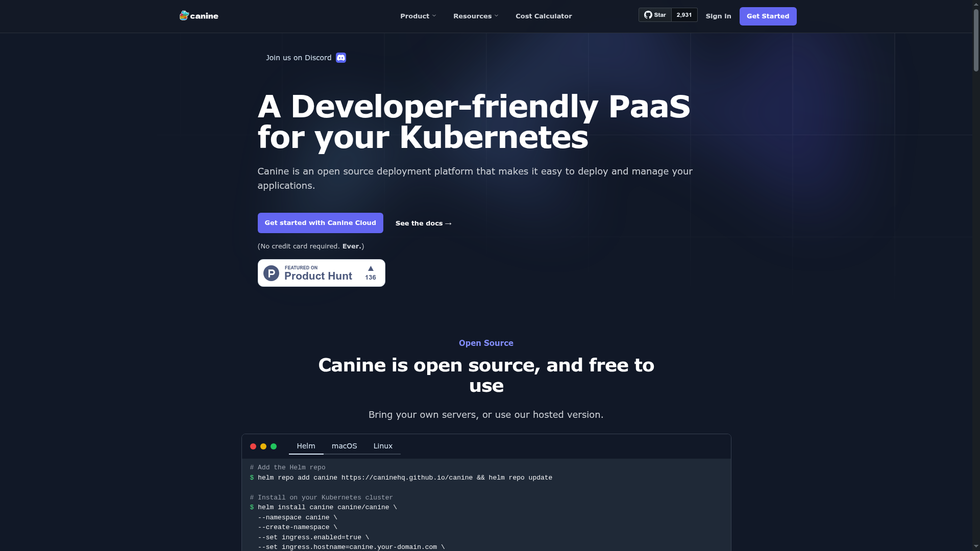The image size is (980, 551).
Task: Open the Discord icon link
Action: 341,58
